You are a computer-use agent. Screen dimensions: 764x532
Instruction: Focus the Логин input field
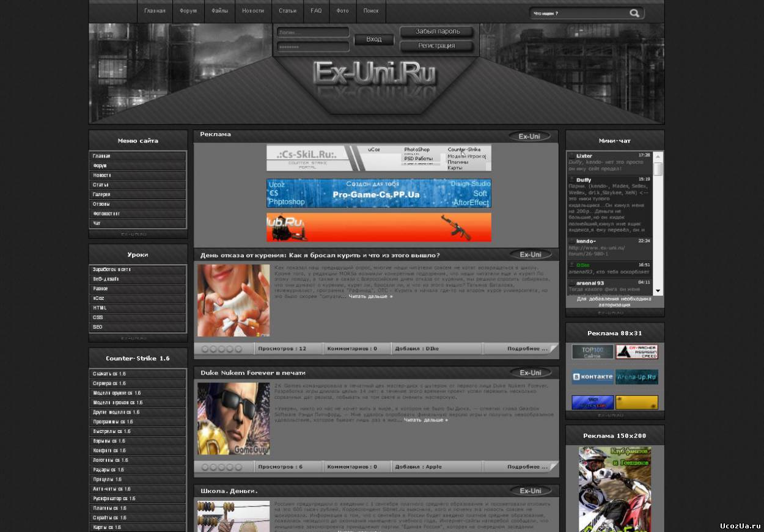coord(313,32)
